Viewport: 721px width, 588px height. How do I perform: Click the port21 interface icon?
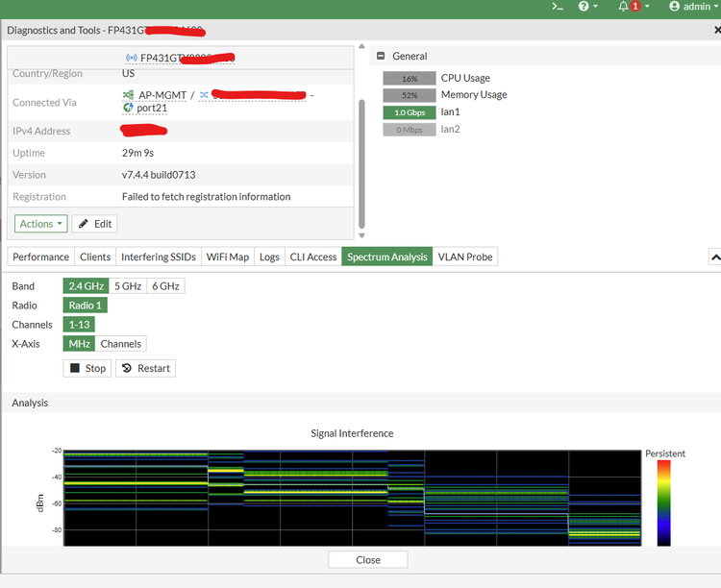coord(129,108)
